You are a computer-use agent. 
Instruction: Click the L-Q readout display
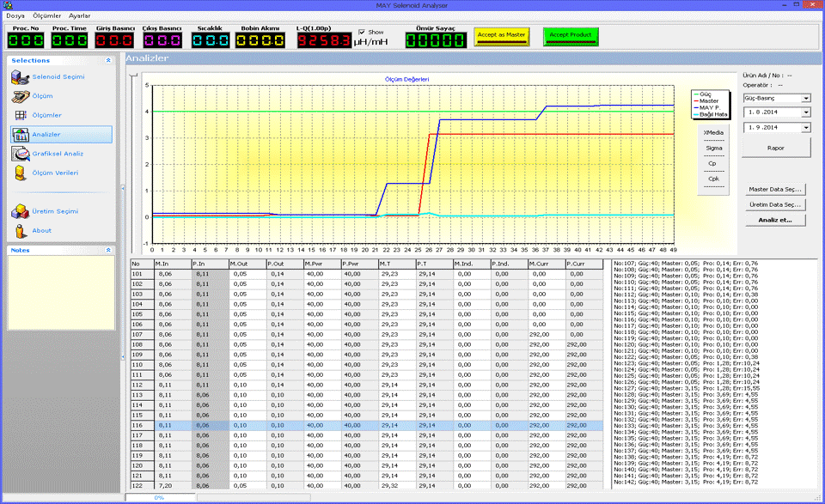click(x=324, y=40)
